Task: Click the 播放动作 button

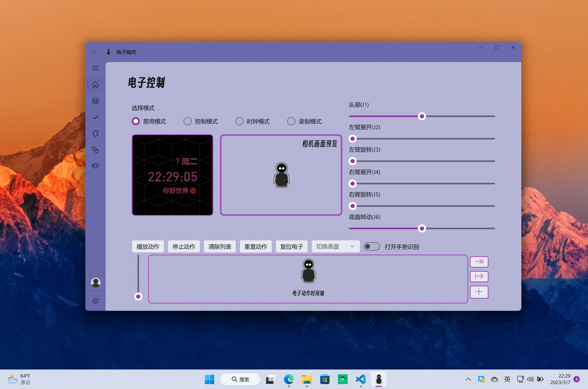Action: pos(148,247)
